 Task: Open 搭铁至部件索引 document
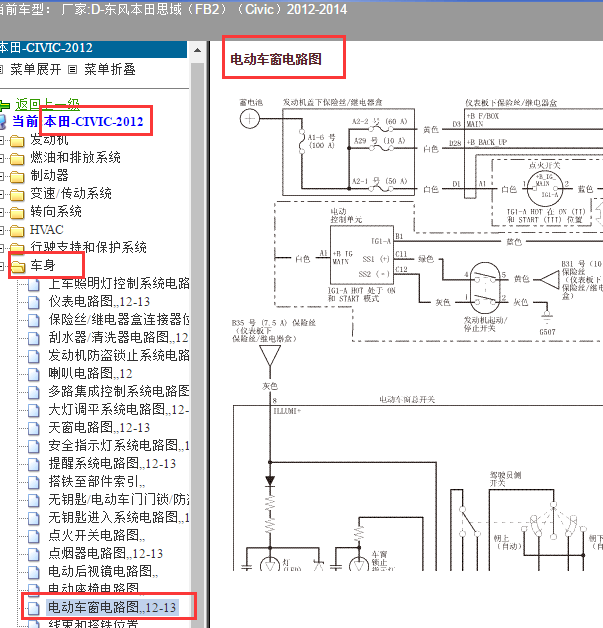(x=97, y=481)
